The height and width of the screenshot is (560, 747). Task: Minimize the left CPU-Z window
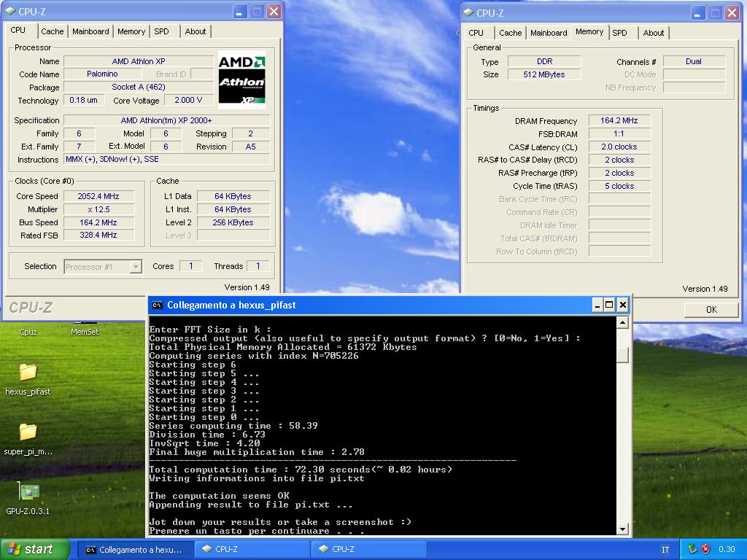(x=239, y=12)
